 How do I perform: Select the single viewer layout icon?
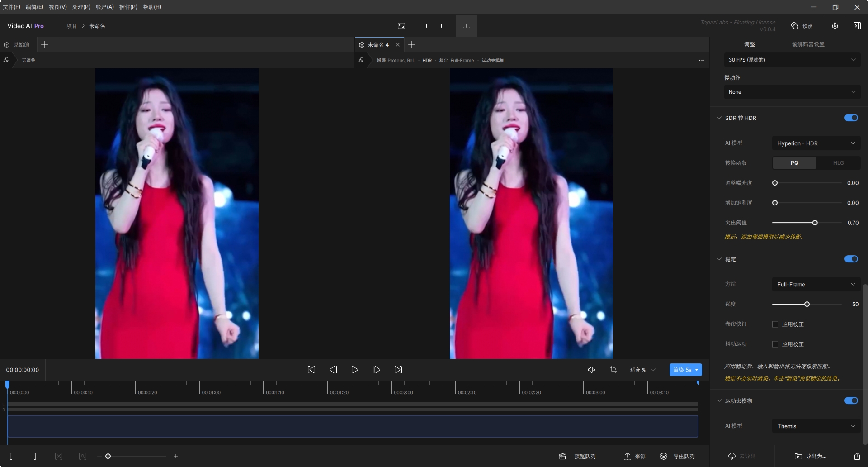pos(401,26)
